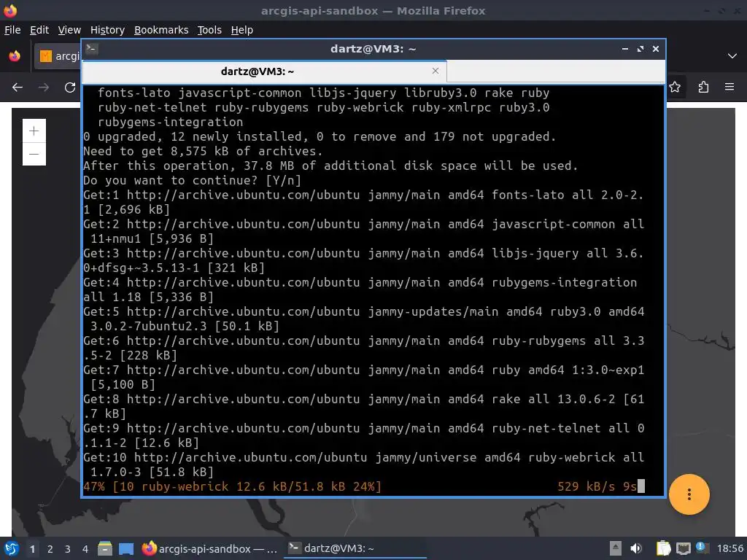Click the '529 kB/s 9s' download speed text
This screenshot has height=560, width=747.
point(597,486)
